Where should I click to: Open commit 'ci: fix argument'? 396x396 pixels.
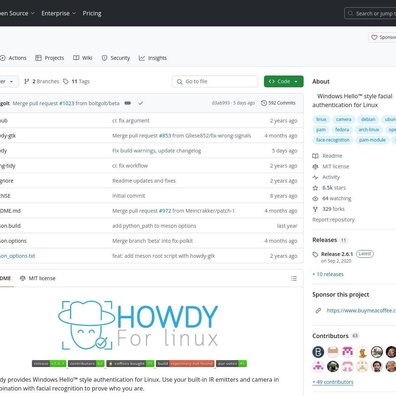[x=131, y=121]
